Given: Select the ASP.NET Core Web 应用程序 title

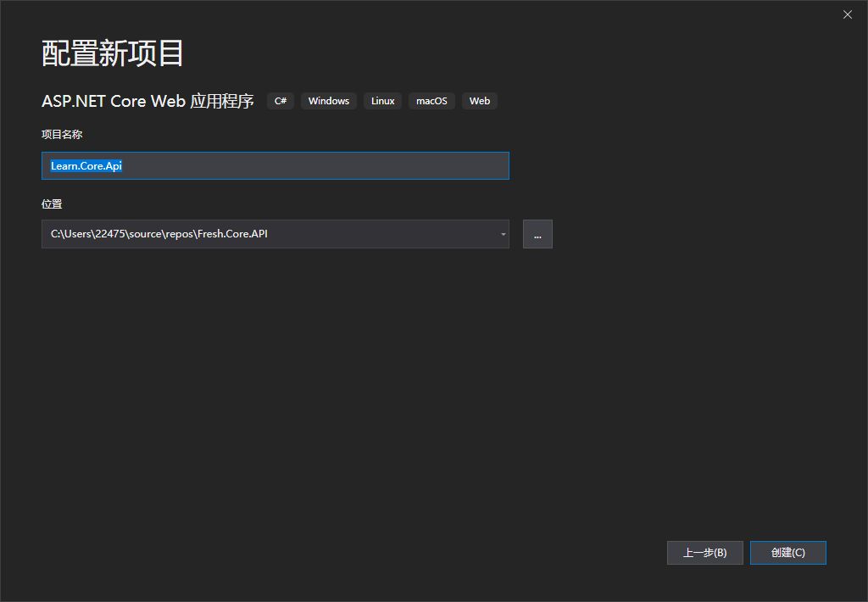Looking at the screenshot, I should coord(147,101).
